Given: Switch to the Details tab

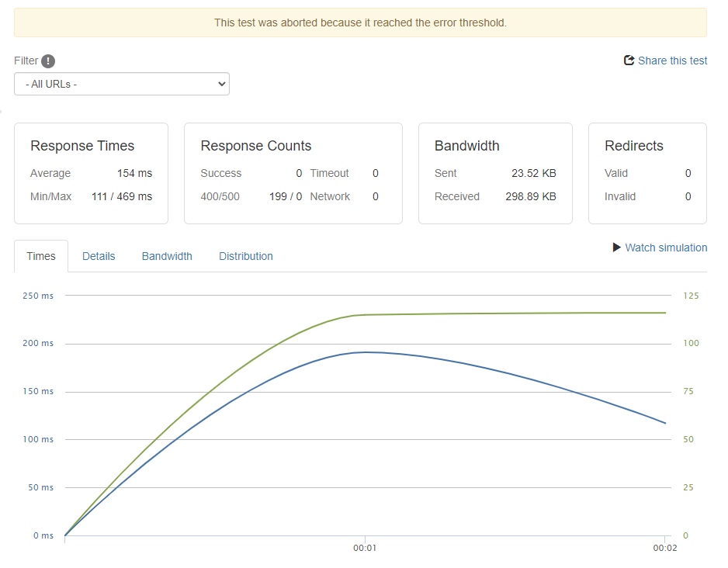Looking at the screenshot, I should click(99, 256).
